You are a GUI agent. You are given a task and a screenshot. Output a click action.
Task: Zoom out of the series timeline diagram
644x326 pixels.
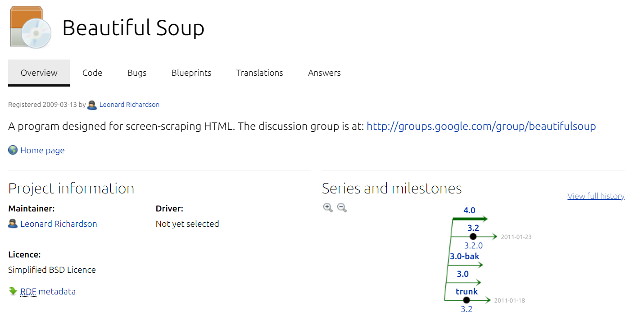(342, 207)
